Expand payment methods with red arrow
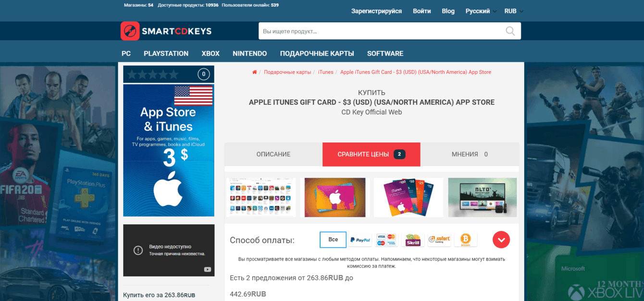 (501, 240)
